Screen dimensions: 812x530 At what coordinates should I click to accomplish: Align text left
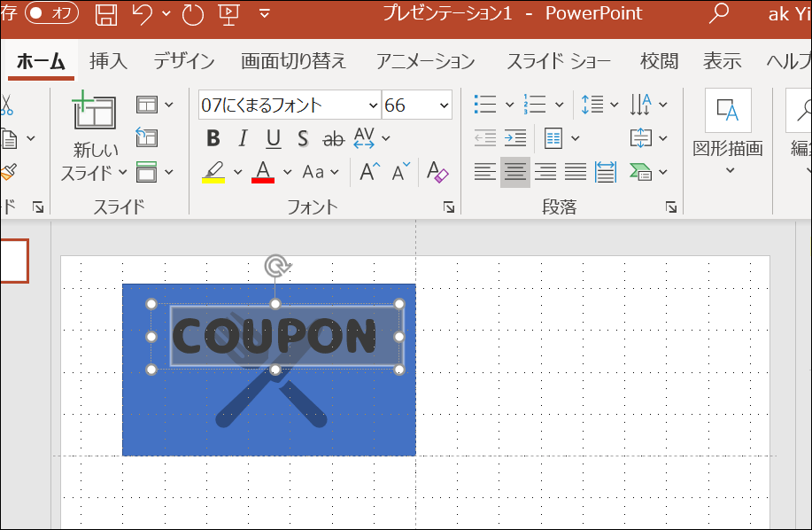click(485, 172)
